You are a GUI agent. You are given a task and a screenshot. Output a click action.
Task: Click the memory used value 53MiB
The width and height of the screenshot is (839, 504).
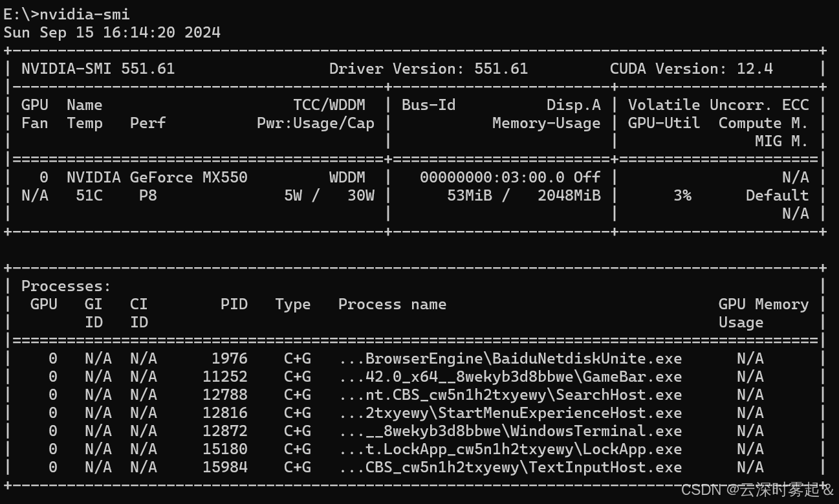click(470, 195)
